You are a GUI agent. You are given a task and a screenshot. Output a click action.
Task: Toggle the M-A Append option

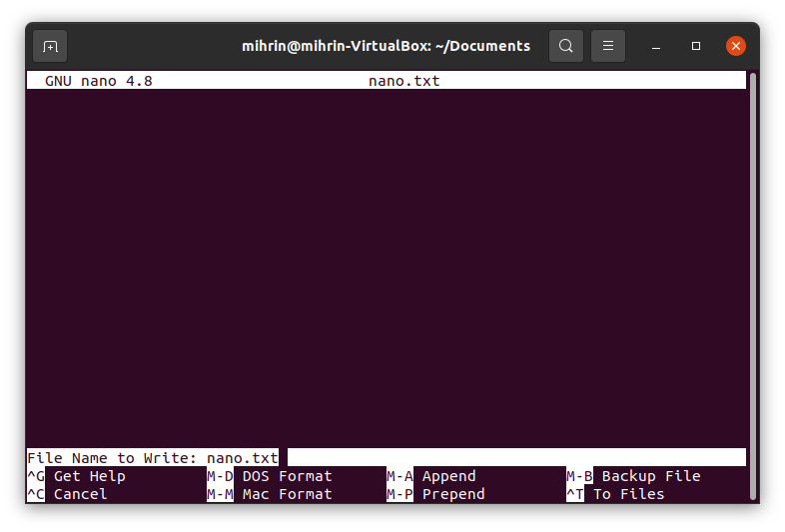(431, 476)
